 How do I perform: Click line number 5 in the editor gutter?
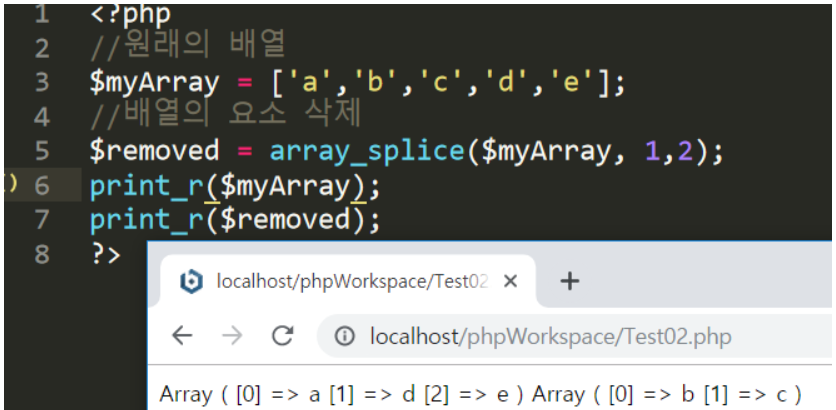tap(42, 151)
